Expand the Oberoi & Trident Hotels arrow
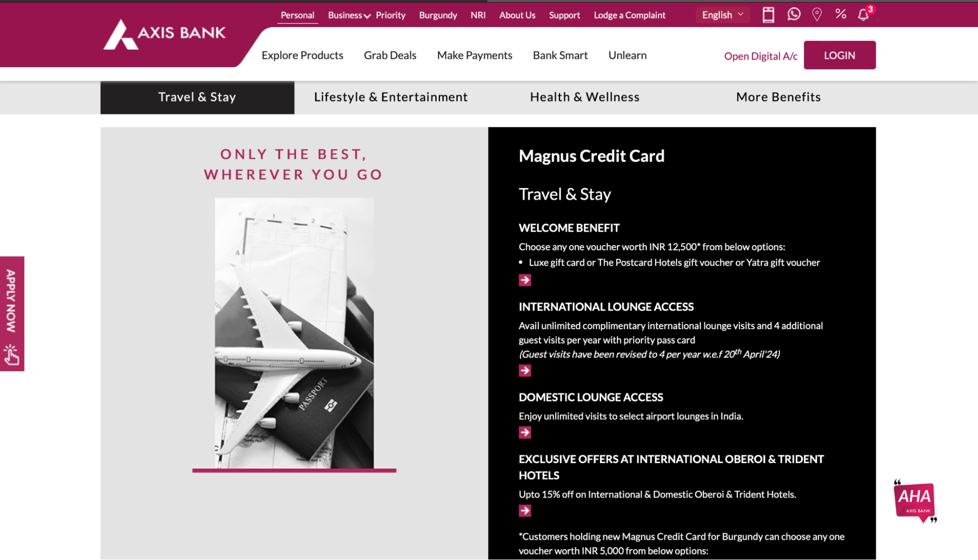Image resolution: width=978 pixels, height=560 pixels. pos(525,511)
